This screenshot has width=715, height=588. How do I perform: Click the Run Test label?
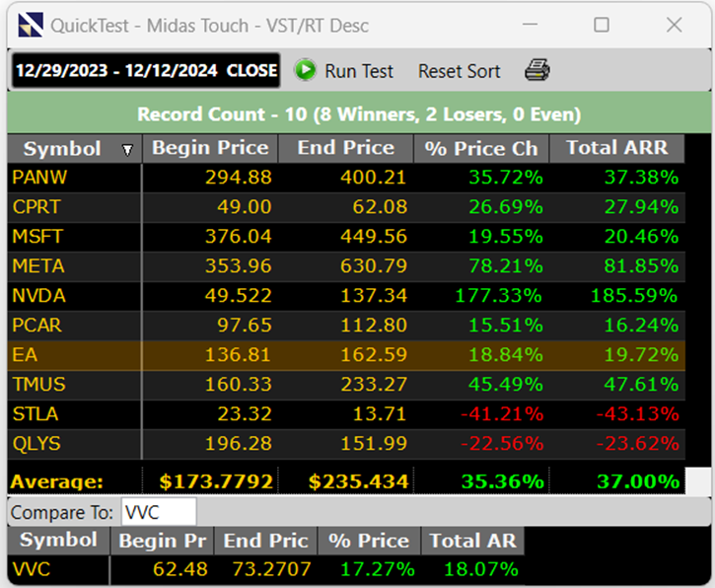358,71
